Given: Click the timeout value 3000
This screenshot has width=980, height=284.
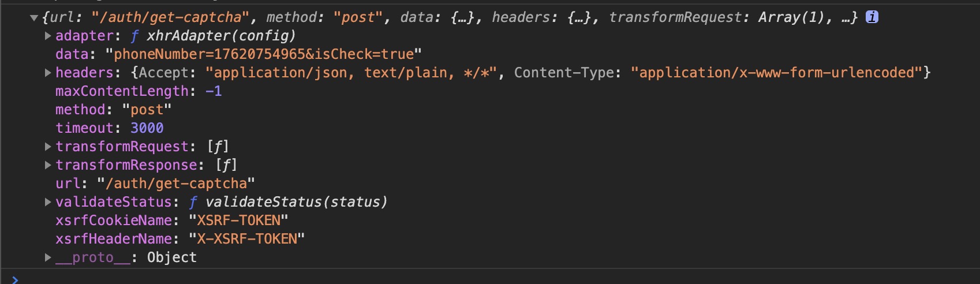Looking at the screenshot, I should pos(147,128).
